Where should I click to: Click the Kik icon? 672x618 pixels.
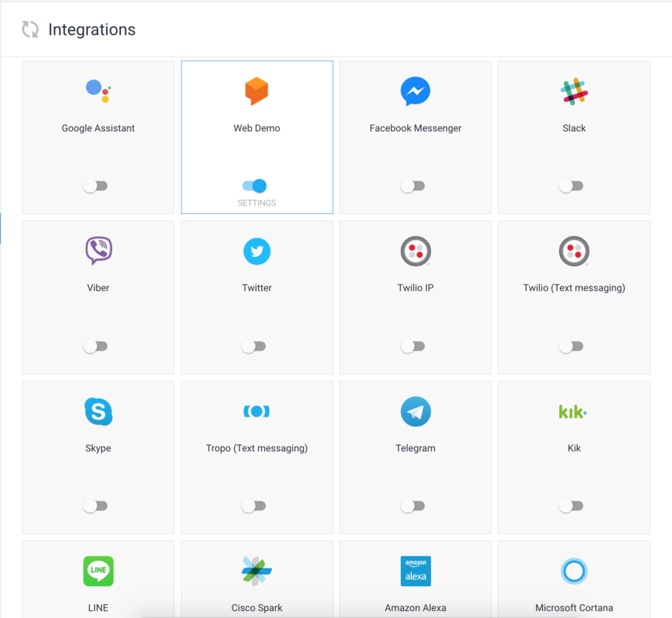[x=573, y=411]
